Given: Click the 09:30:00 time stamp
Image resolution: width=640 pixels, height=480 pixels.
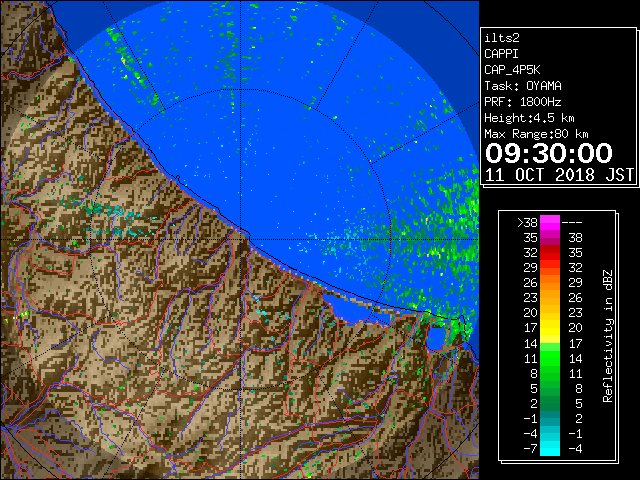Looking at the screenshot, I should coord(549,153).
